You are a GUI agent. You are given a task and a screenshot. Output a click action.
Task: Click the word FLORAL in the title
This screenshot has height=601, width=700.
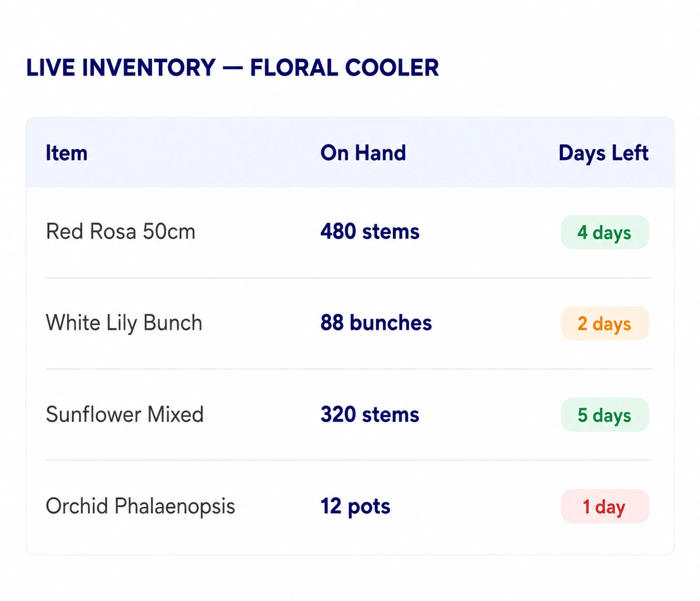(293, 68)
